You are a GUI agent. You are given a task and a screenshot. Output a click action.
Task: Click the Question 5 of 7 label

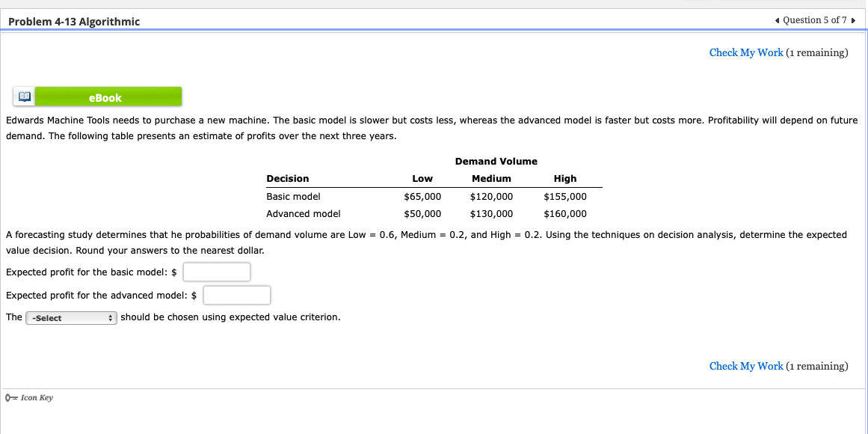coord(815,20)
